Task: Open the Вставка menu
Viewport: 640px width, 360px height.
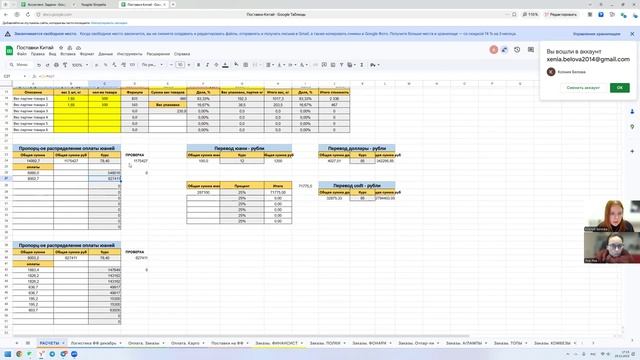Action: click(68, 54)
